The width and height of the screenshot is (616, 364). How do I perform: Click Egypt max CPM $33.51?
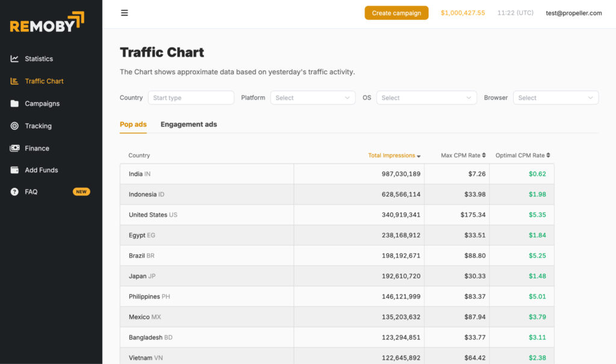475,235
